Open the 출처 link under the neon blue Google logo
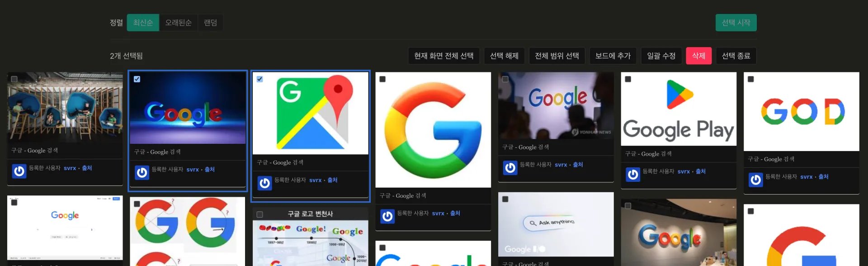Screen dimensions: 868x266 210,169
